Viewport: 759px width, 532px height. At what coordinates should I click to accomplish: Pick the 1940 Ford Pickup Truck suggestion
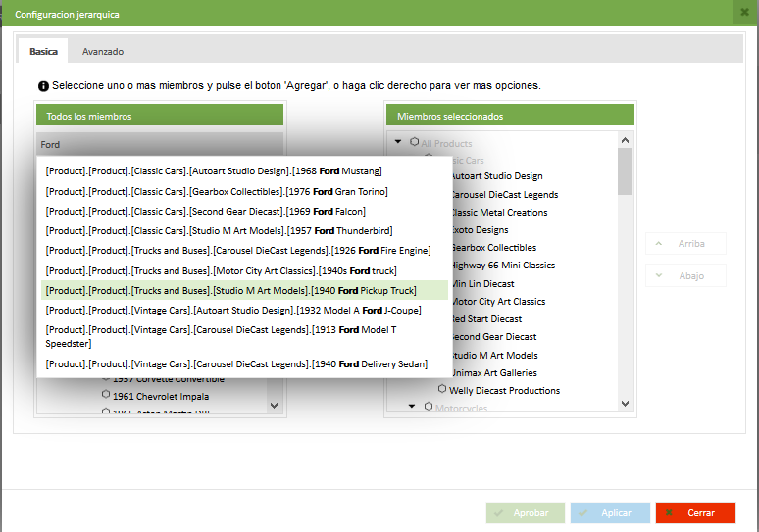coord(230,290)
